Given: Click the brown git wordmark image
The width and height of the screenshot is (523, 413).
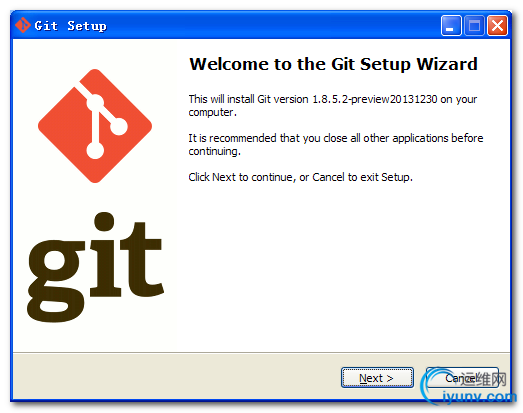Looking at the screenshot, I should pos(95,267).
